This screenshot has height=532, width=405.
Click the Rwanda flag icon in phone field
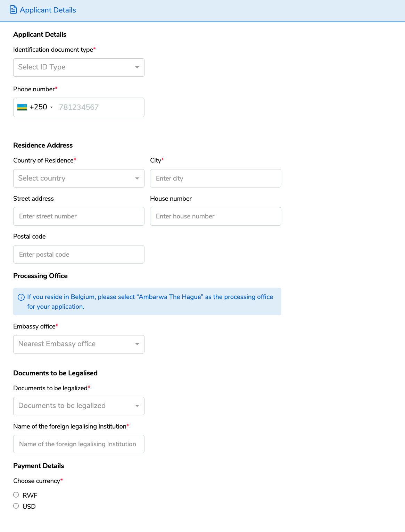click(x=22, y=107)
